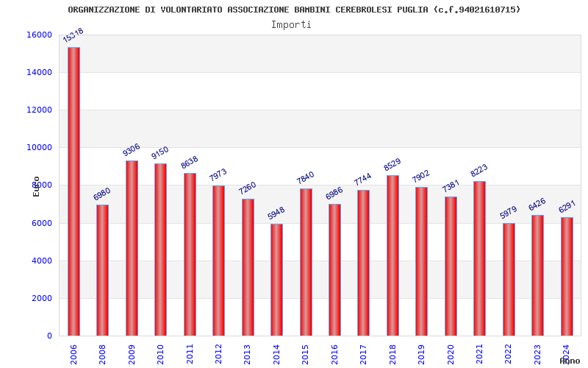588x368 pixels.
Task: Click the 2019 bar valued 7902
Action: [421, 261]
